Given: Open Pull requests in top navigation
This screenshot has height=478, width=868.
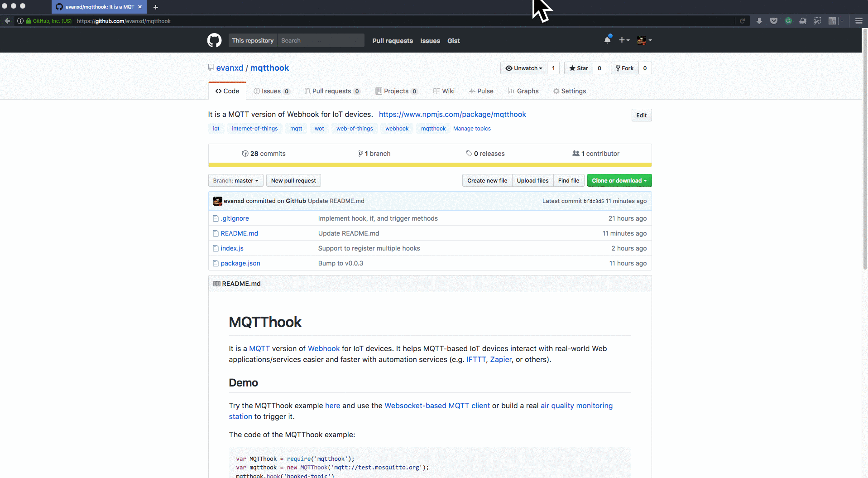Looking at the screenshot, I should tap(393, 41).
